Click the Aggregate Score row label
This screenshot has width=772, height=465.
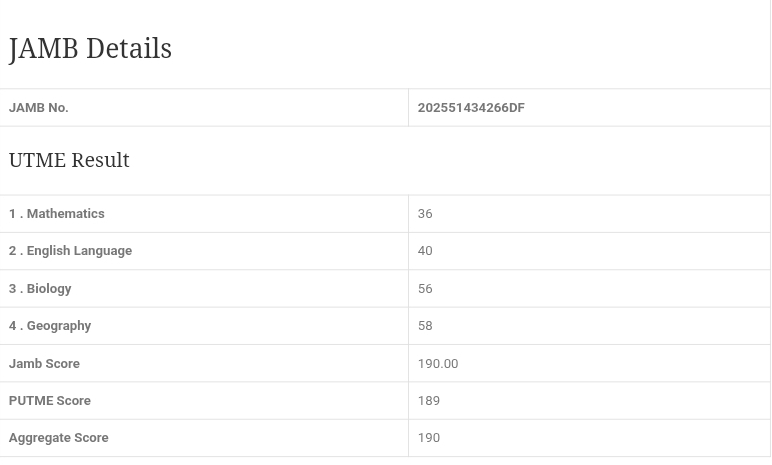(x=59, y=438)
